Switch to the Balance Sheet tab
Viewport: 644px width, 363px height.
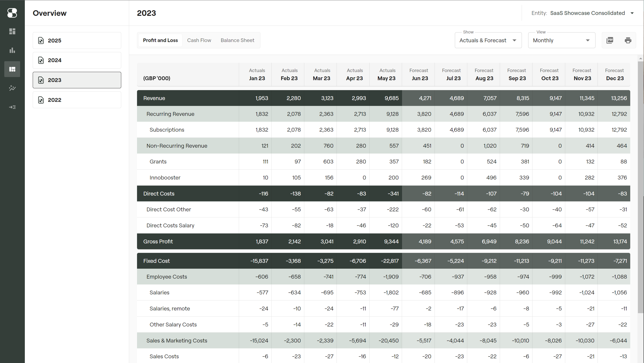tap(237, 40)
